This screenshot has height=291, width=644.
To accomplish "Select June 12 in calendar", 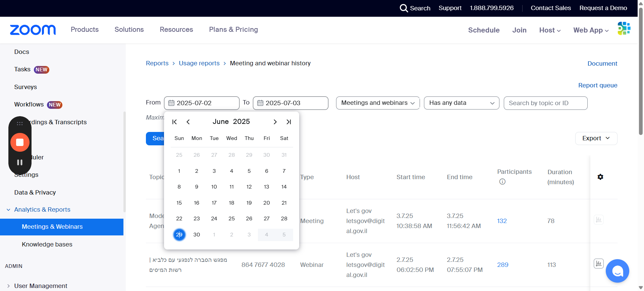I will 249,187.
